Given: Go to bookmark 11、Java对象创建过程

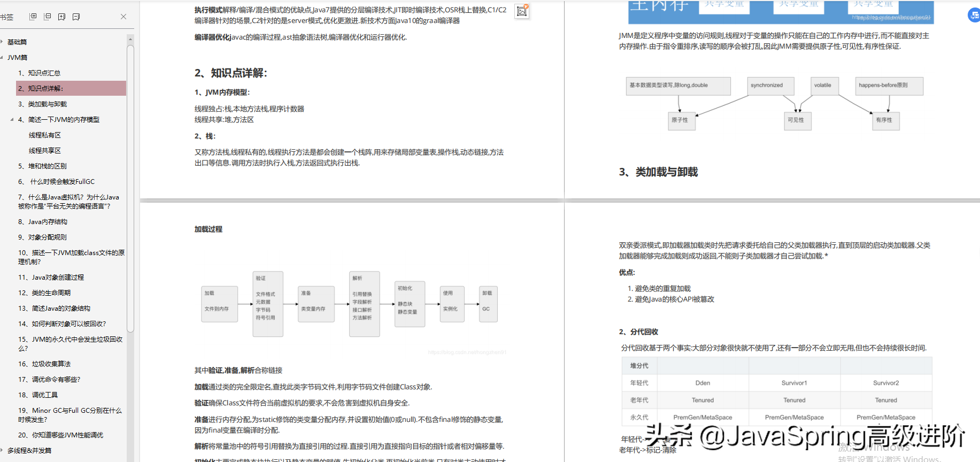Looking at the screenshot, I should pyautogui.click(x=51, y=277).
